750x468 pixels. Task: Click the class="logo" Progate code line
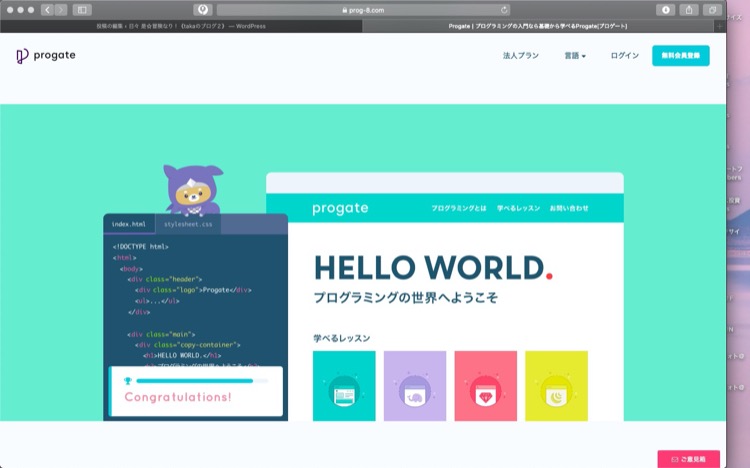(193, 290)
